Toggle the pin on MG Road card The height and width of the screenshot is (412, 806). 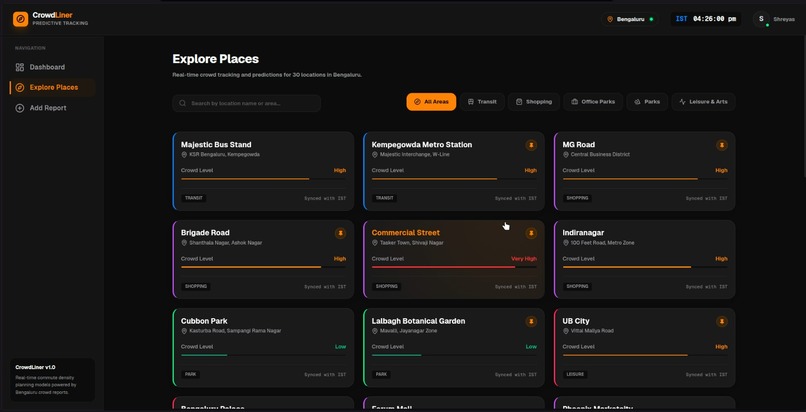722,145
